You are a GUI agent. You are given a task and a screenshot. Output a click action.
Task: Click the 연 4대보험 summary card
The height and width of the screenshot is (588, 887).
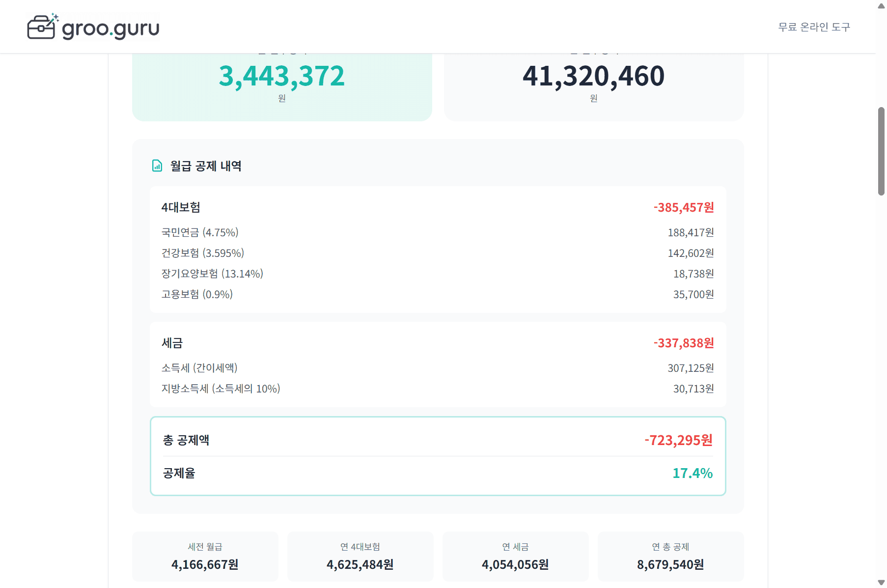[x=360, y=557]
